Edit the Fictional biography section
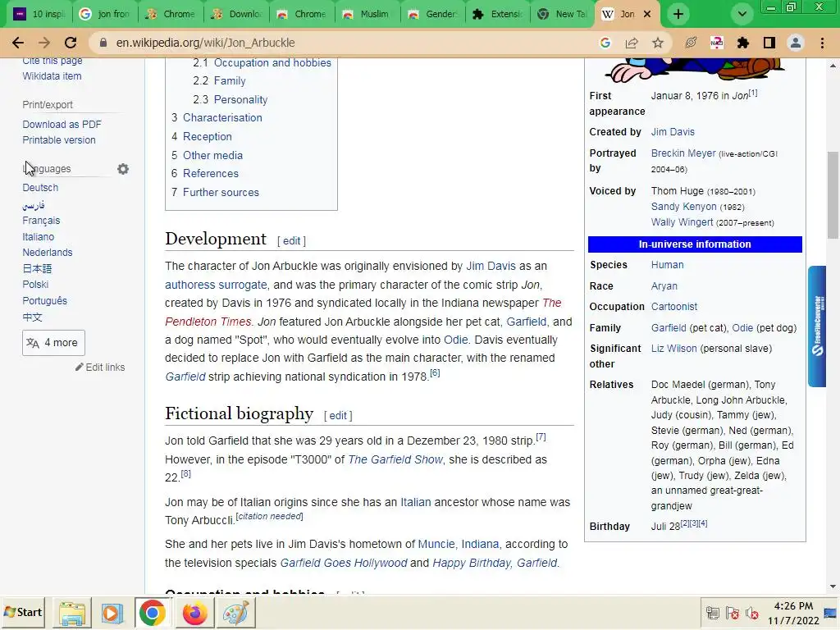Viewport: 840px width, 630px height. (338, 416)
